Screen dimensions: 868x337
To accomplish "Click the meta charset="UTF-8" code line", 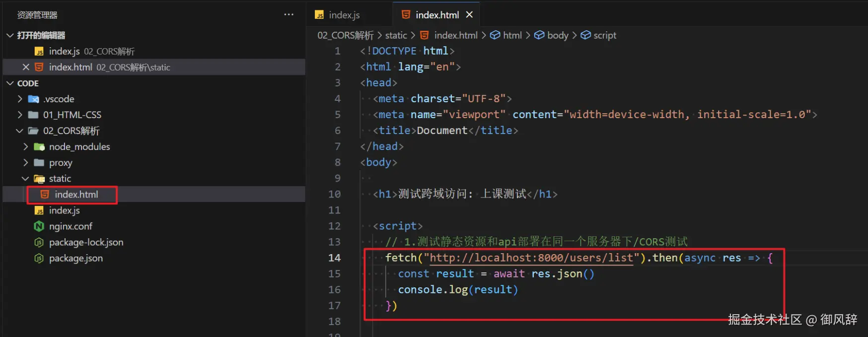I will click(x=442, y=99).
